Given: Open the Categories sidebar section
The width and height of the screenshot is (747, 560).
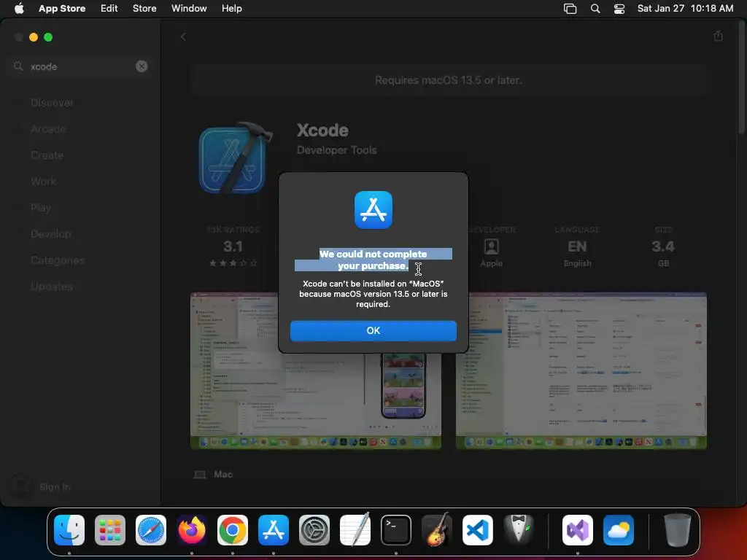Looking at the screenshot, I should pyautogui.click(x=58, y=260).
